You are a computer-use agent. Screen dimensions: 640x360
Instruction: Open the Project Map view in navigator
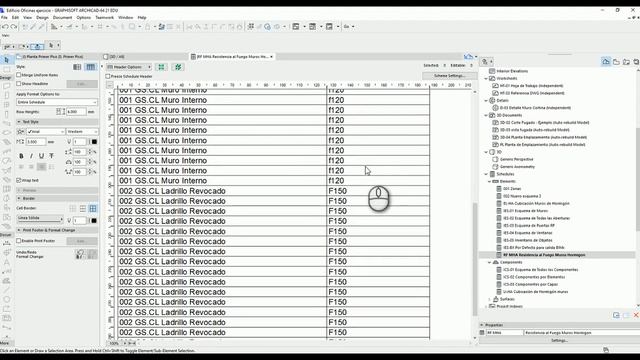pos(606,62)
